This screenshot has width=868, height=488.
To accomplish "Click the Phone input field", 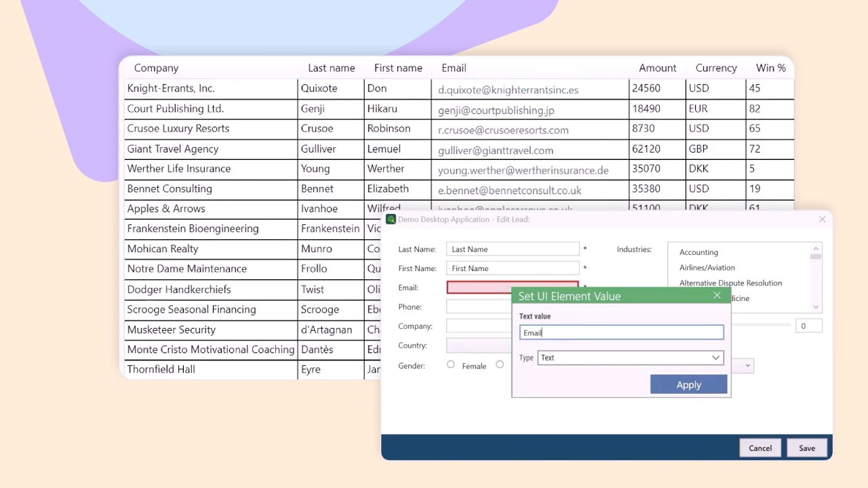I will (479, 307).
